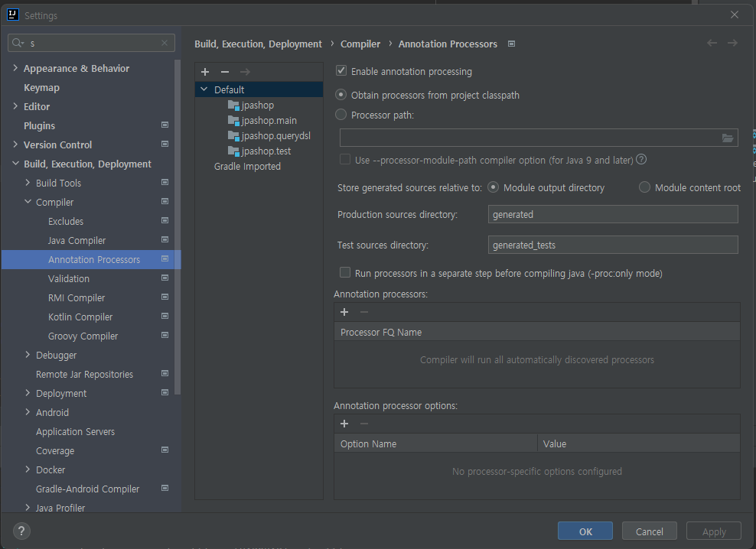Toggle Enable annotation processing checkbox

point(341,71)
